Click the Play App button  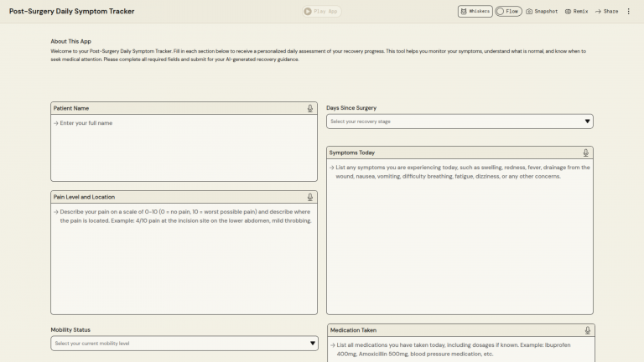pyautogui.click(x=322, y=12)
